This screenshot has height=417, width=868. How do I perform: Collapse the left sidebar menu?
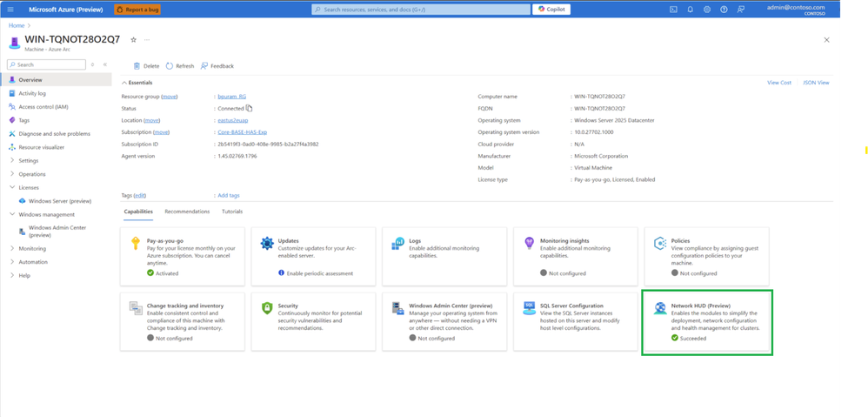tap(105, 64)
